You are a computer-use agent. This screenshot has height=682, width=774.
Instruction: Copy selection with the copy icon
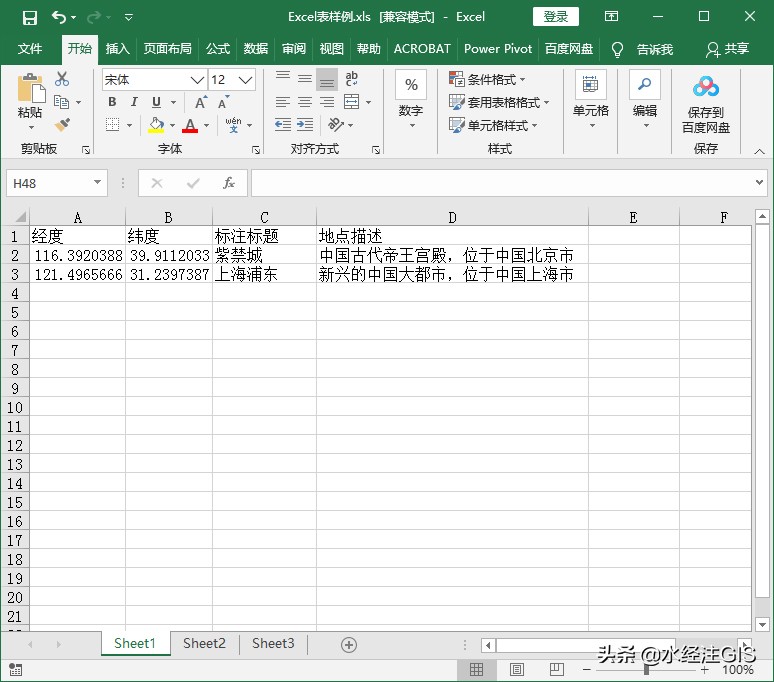(61, 102)
